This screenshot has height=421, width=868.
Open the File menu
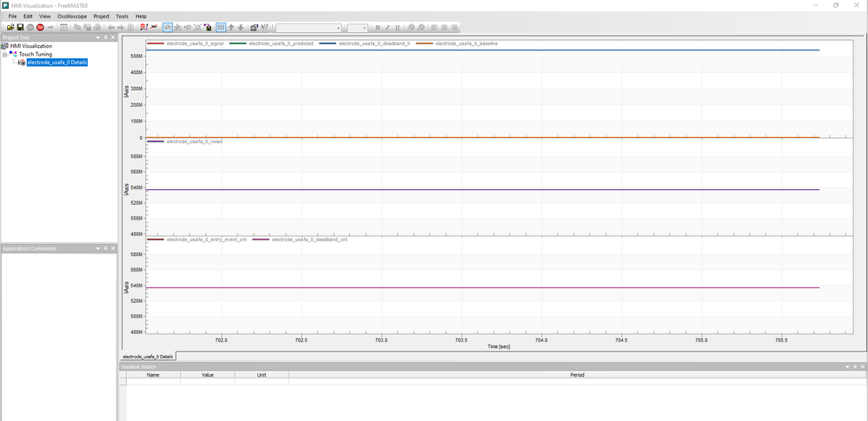tap(13, 16)
